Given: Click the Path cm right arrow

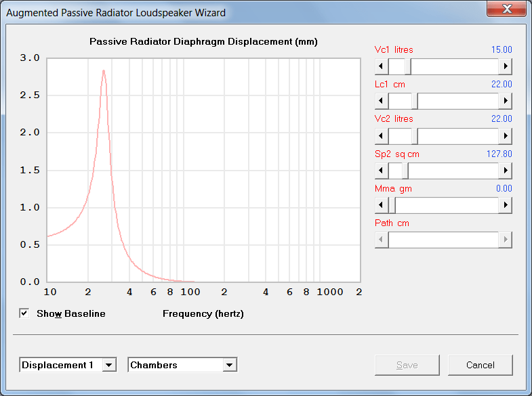Looking at the screenshot, I should pos(505,240).
